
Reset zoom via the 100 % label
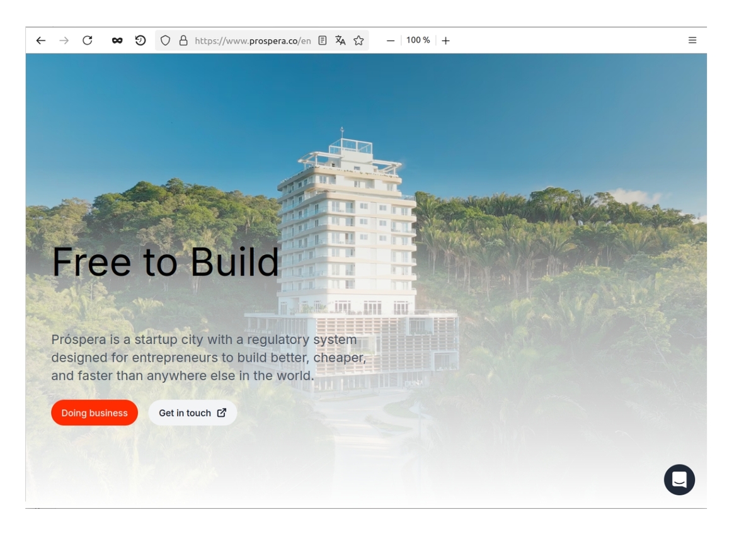coord(418,40)
